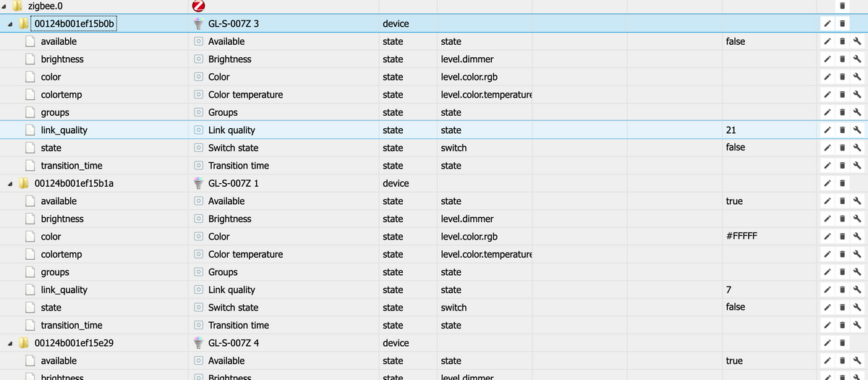Click the value #FFFFF in color row

741,237
